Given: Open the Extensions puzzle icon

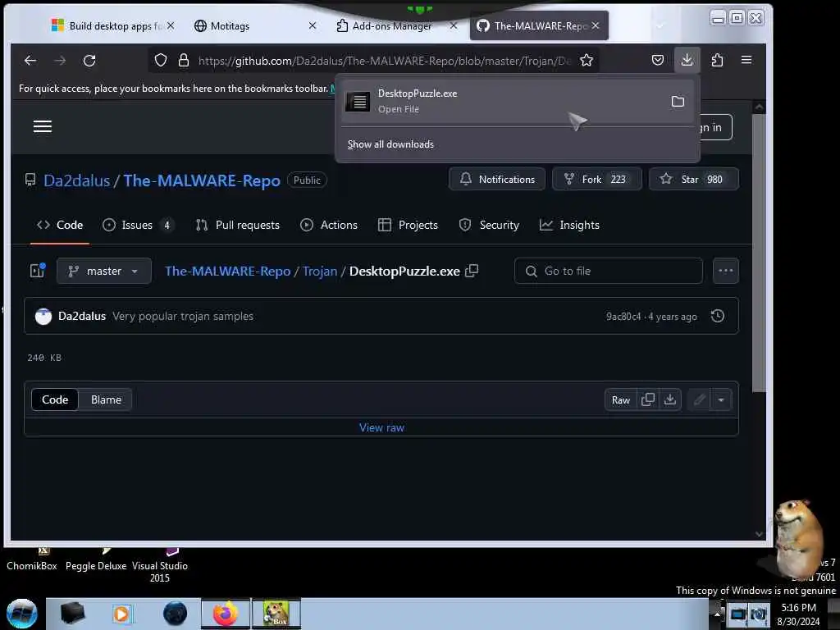Looking at the screenshot, I should coord(717,60).
